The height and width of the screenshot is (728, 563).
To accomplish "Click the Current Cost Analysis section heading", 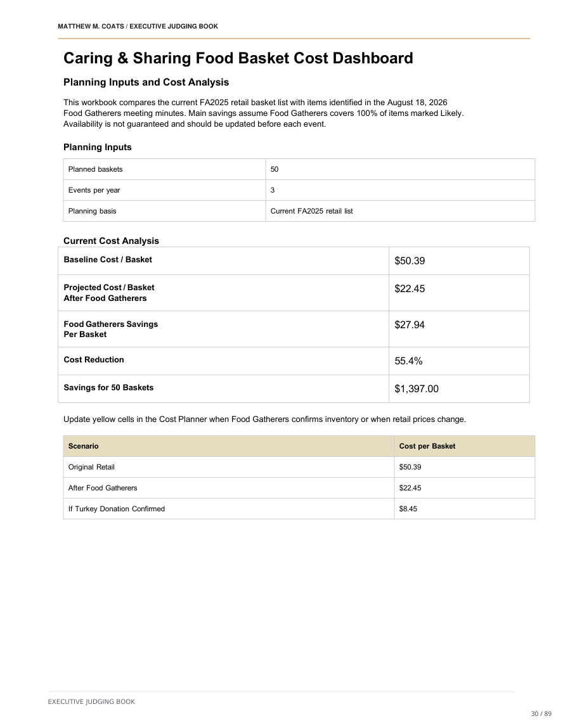I will tap(111, 241).
